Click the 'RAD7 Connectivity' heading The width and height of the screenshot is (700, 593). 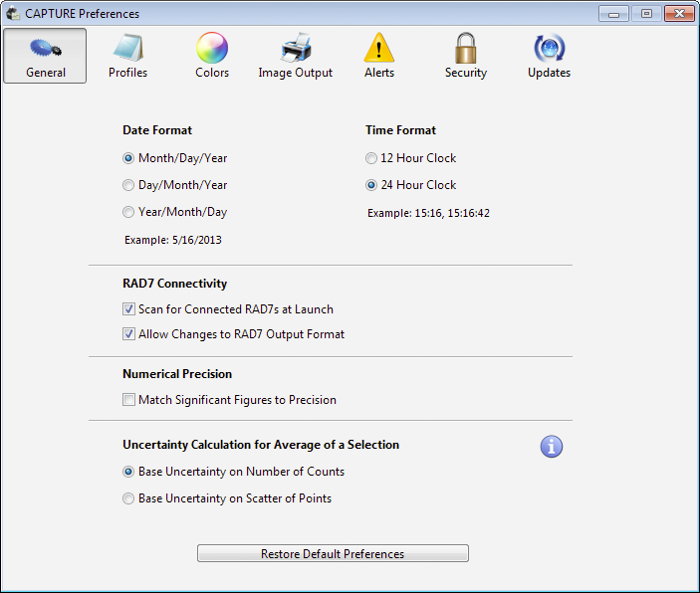(x=175, y=284)
